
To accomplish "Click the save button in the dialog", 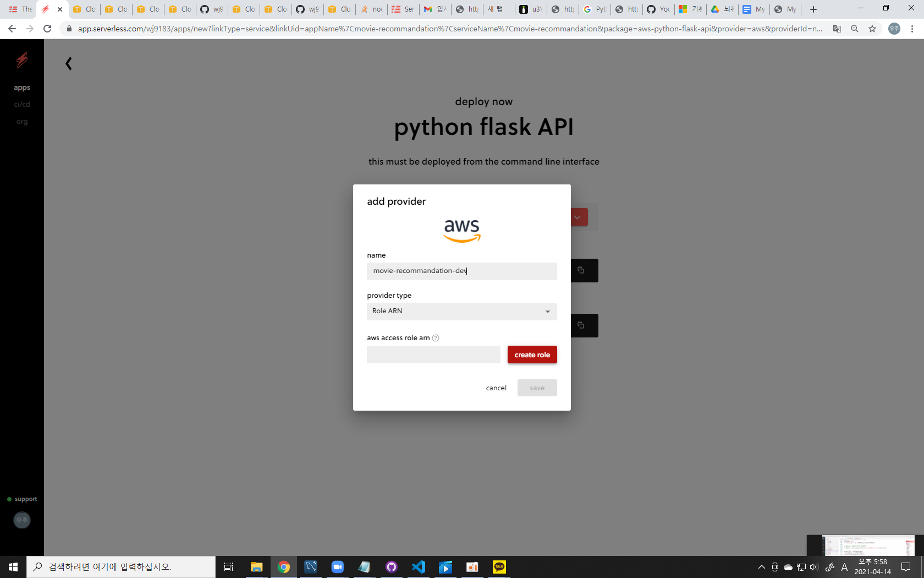I will click(x=537, y=388).
